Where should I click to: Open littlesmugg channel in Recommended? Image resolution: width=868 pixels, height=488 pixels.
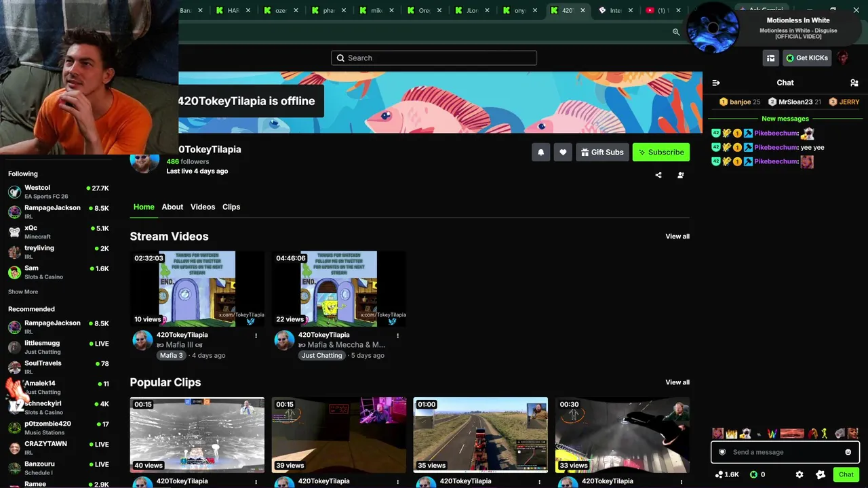tap(58, 347)
